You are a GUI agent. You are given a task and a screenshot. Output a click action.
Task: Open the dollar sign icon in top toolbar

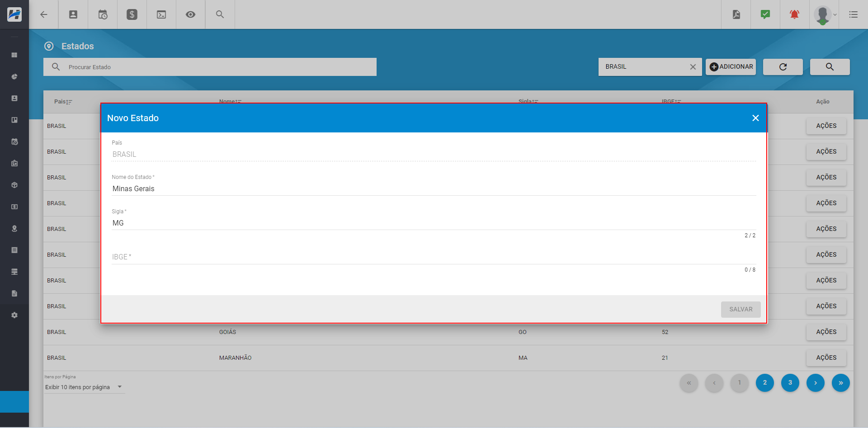click(x=132, y=14)
